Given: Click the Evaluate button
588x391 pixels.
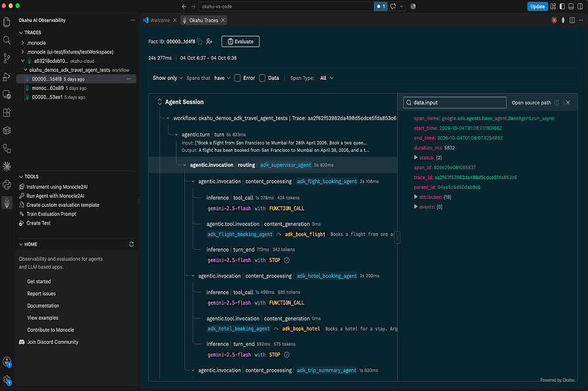Looking at the screenshot, I should tap(240, 42).
